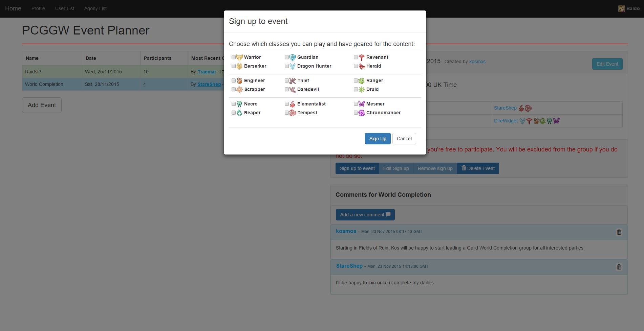The image size is (644, 331).
Task: Click the Ranger class icon
Action: pyautogui.click(x=362, y=81)
